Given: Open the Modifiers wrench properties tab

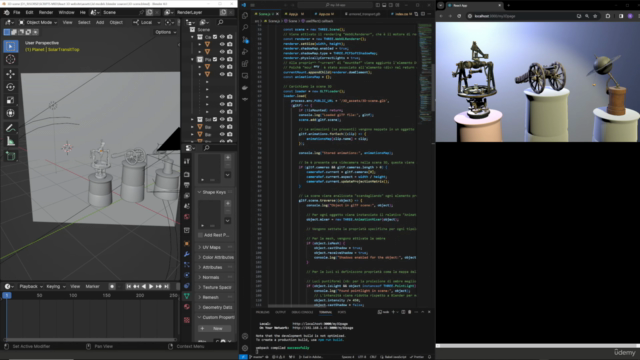Looking at the screenshot, I should (187, 254).
